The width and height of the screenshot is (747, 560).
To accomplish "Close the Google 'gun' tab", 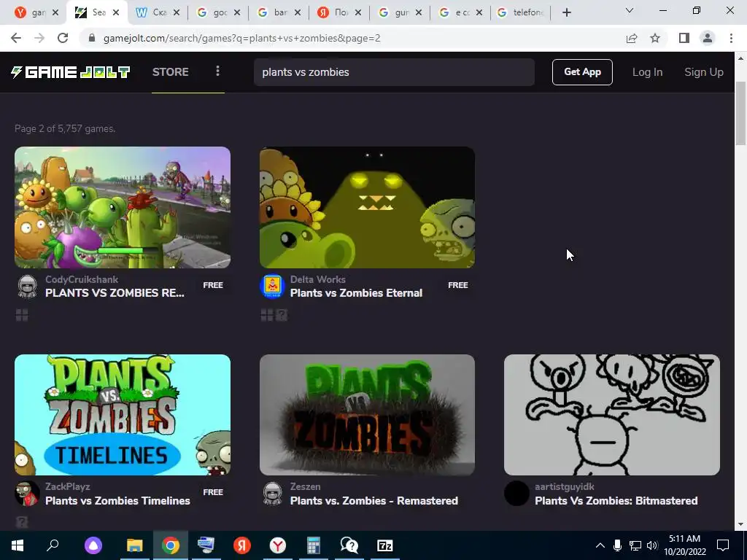I will click(x=418, y=13).
